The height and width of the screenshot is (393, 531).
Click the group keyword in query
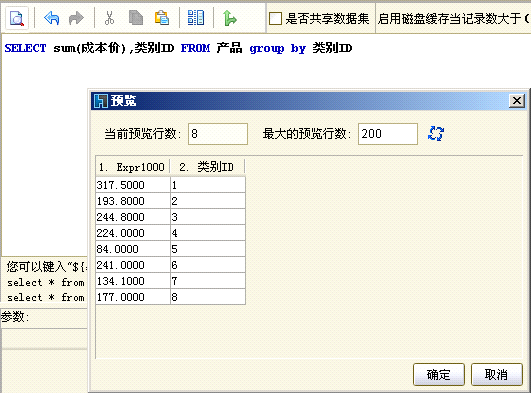[x=267, y=49]
